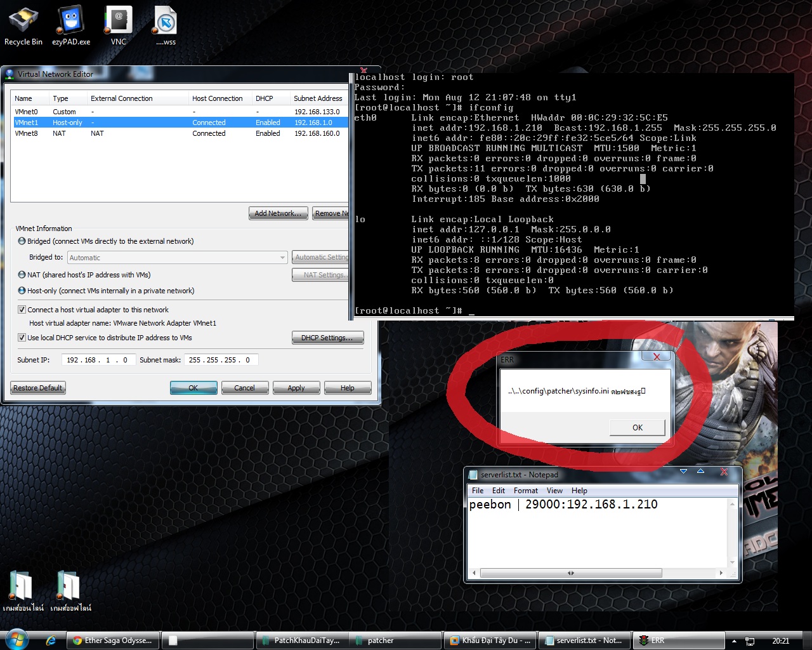The height and width of the screenshot is (650, 812).
Task: Open the right game shortcut desktop icon
Action: (70, 591)
